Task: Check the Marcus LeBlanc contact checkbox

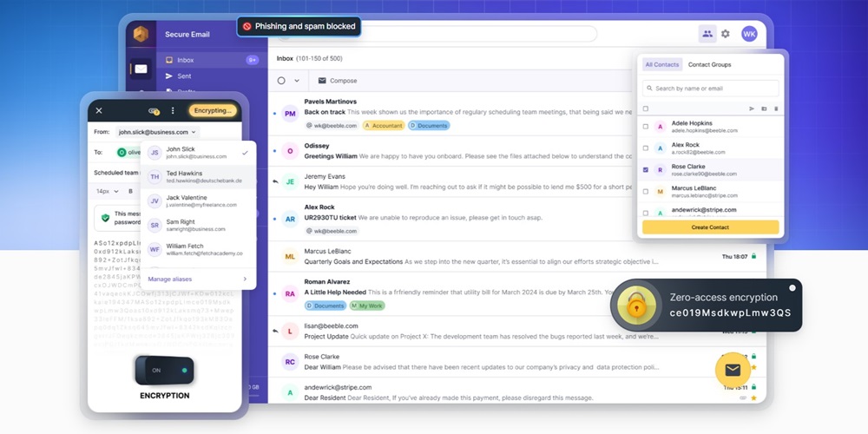Action: [x=646, y=192]
